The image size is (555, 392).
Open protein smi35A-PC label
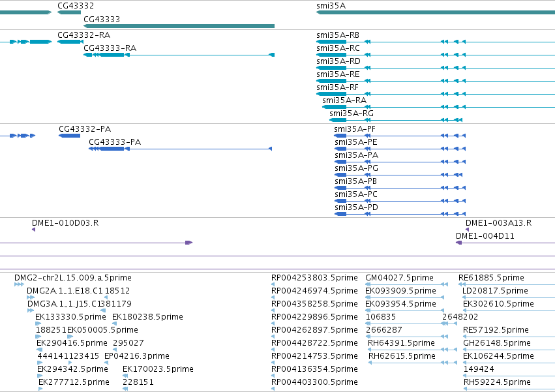pos(356,194)
